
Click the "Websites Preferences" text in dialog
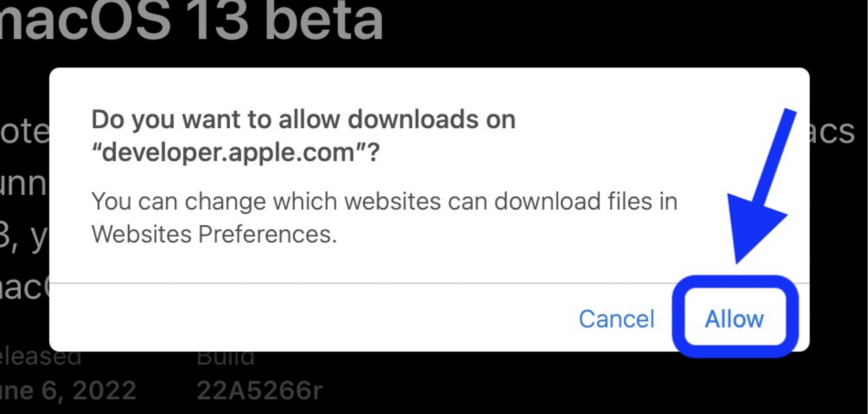point(214,234)
